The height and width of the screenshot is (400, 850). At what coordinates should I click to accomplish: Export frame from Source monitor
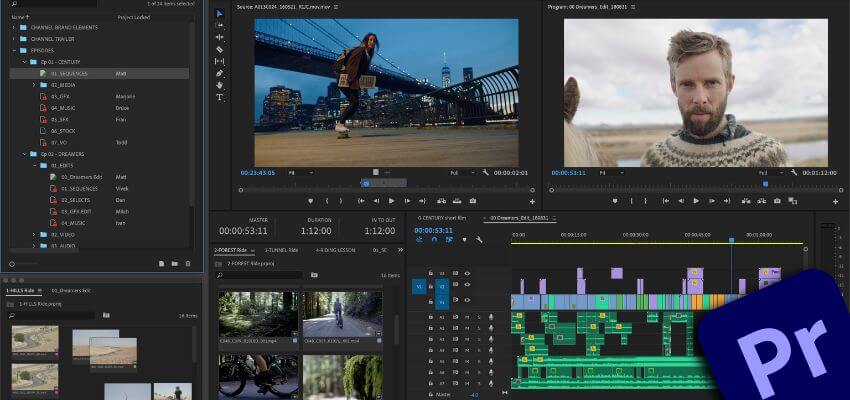(x=473, y=201)
